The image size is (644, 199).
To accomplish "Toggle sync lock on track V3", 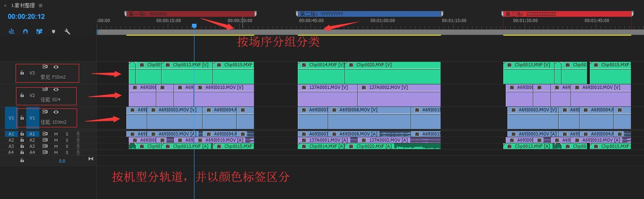I will click(45, 67).
